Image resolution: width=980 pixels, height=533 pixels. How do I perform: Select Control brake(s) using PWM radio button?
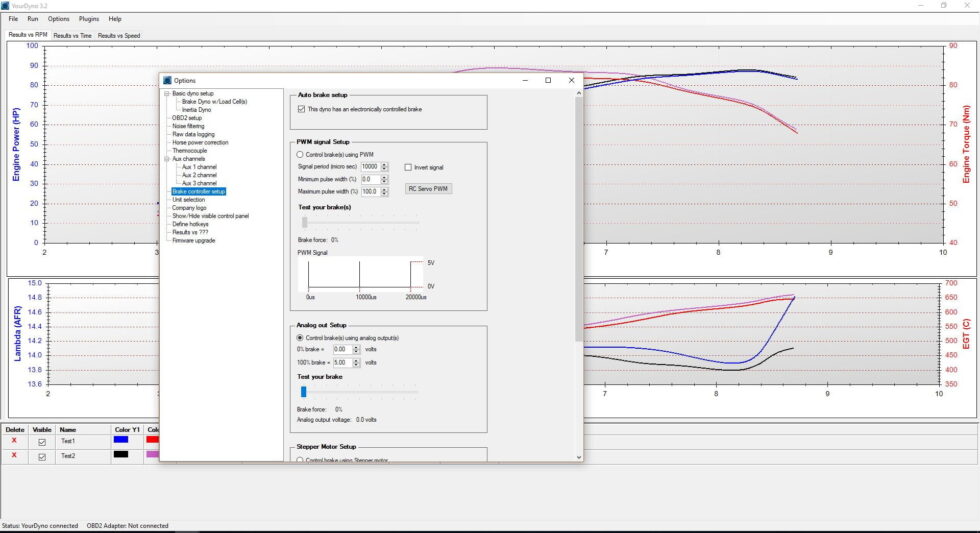(x=301, y=154)
